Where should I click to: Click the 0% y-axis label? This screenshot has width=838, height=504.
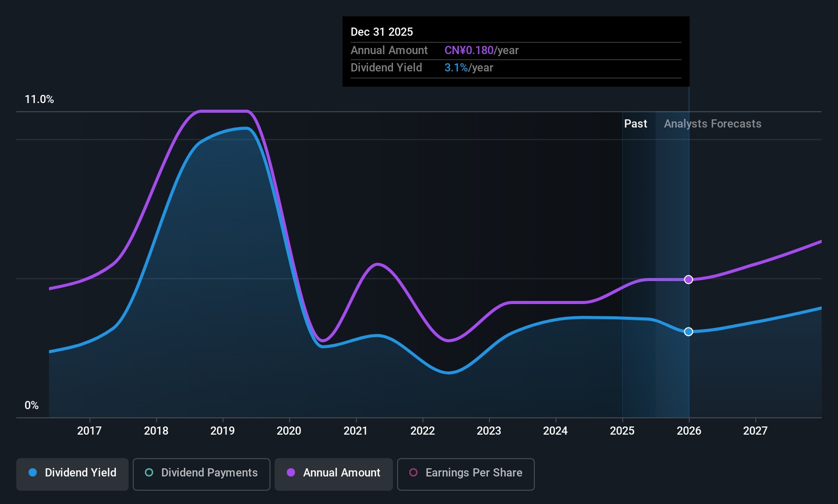pyautogui.click(x=32, y=406)
